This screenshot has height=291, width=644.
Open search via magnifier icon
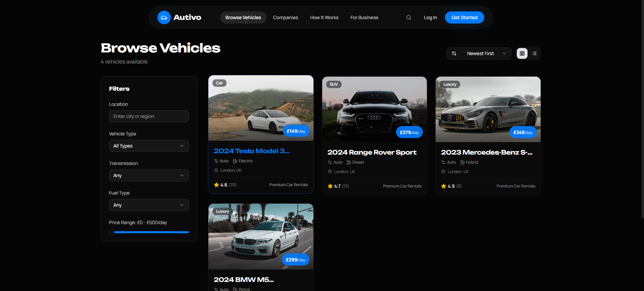(408, 17)
